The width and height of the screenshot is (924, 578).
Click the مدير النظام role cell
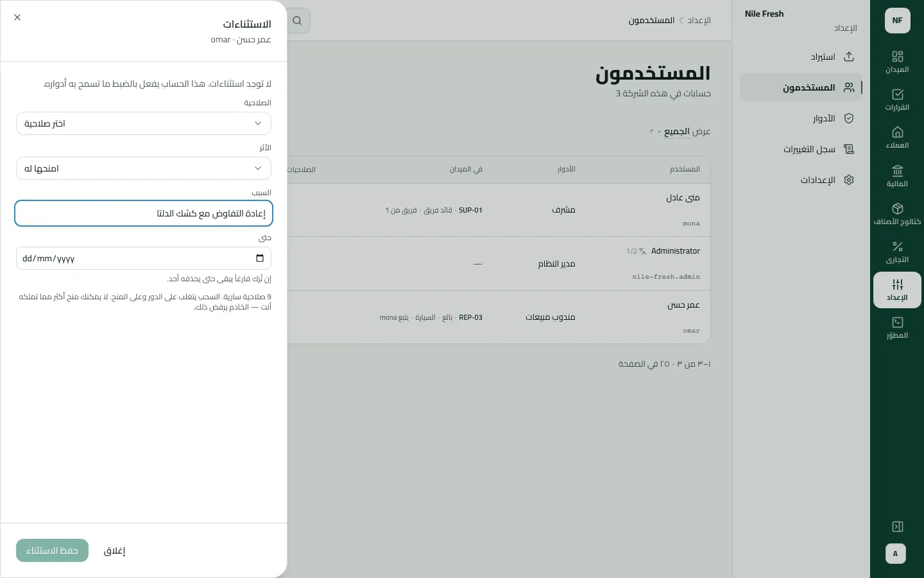556,264
